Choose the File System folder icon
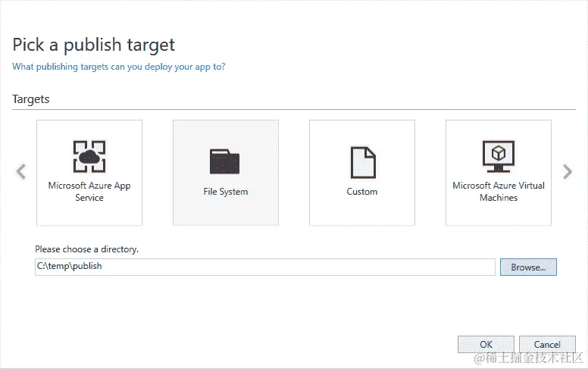588x369 pixels. (x=224, y=161)
